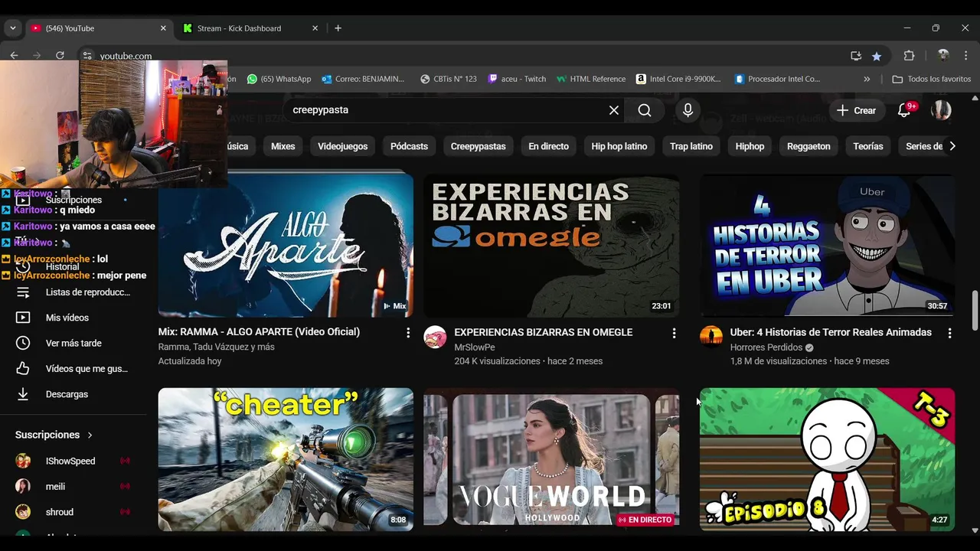Close the Kick Dashboard browser tab
This screenshot has width=980, height=551.
point(315,28)
